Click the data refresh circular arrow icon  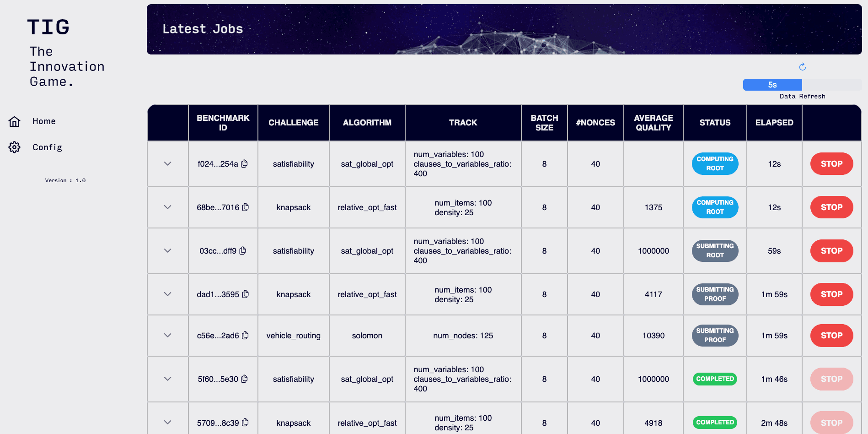pos(802,67)
